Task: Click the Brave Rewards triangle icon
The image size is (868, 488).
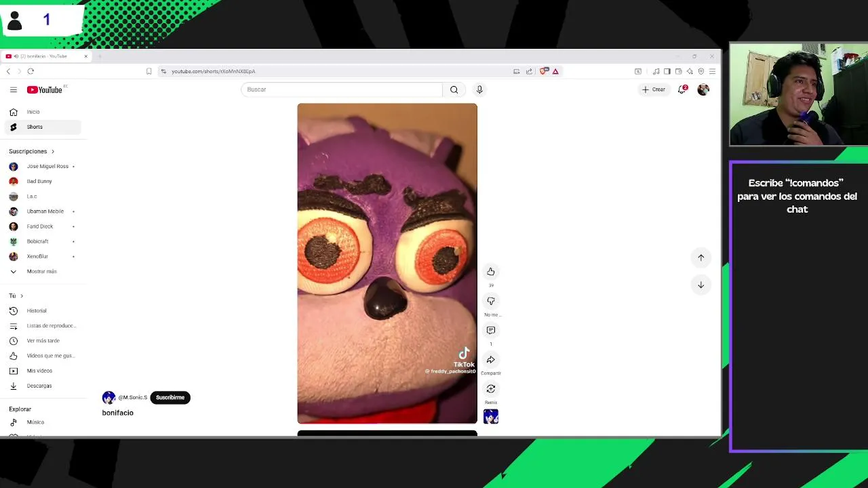Action: (x=555, y=71)
